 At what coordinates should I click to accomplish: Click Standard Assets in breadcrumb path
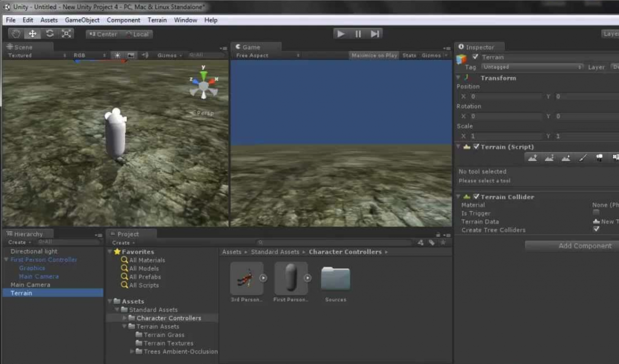tap(275, 252)
